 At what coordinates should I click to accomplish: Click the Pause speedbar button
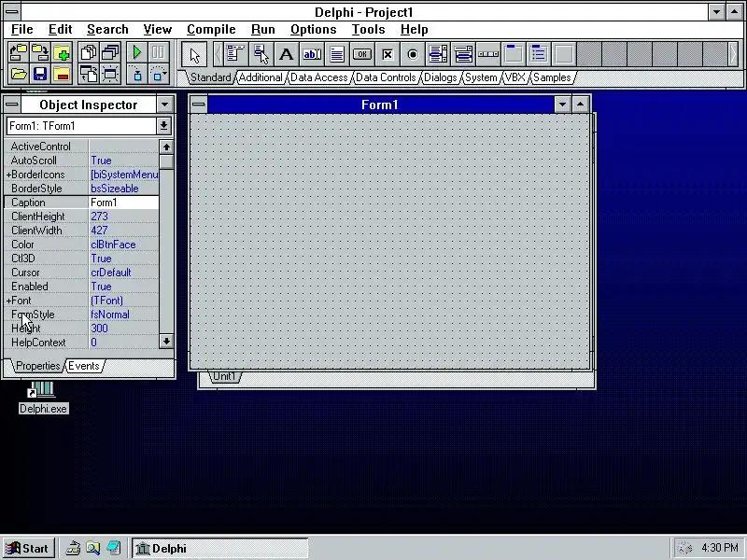(159, 52)
